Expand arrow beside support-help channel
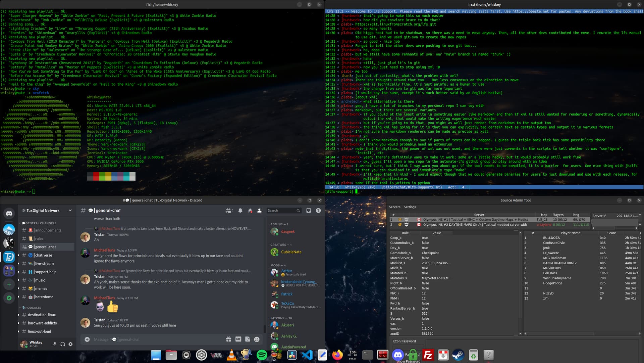Image resolution: width=644 pixels, height=363 pixels. point(18,272)
